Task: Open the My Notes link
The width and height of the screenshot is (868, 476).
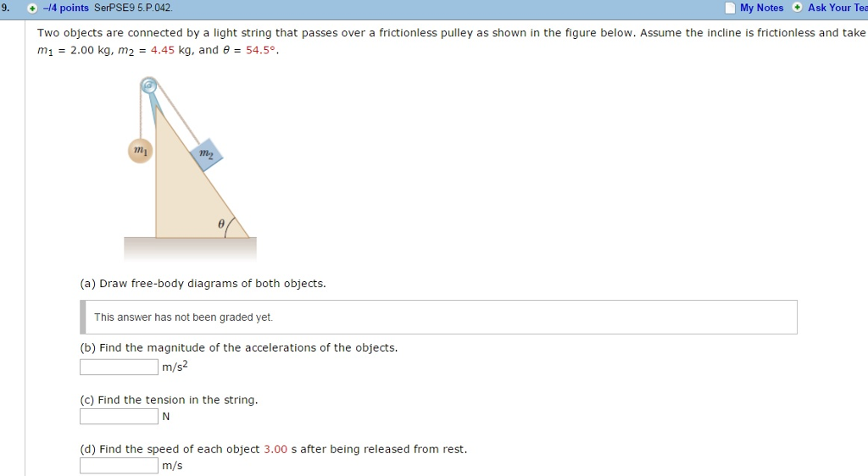Action: point(761,8)
